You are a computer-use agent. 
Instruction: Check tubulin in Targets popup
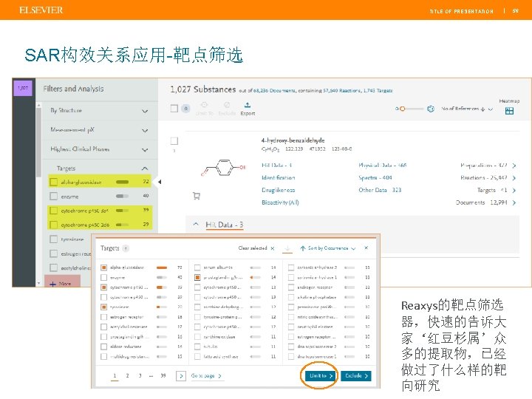[197, 347]
